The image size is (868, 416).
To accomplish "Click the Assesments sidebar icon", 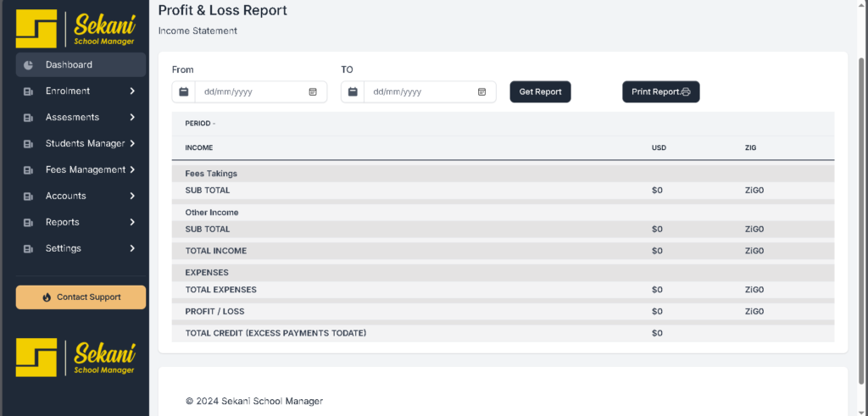I will pos(28,118).
